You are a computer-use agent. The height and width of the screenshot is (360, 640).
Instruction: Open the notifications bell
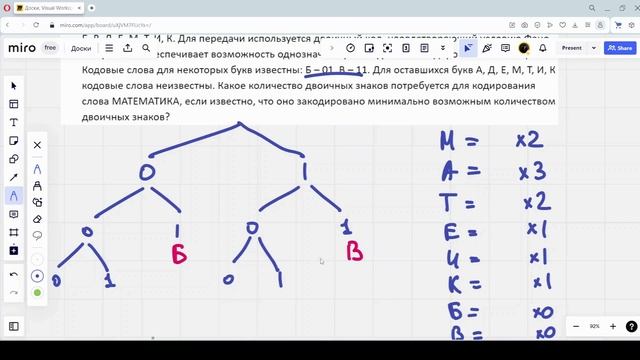click(x=543, y=48)
